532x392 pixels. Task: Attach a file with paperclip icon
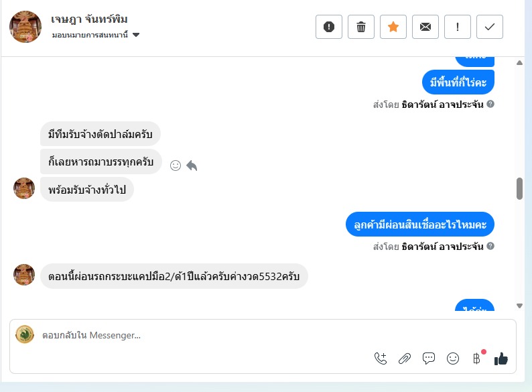(x=405, y=358)
